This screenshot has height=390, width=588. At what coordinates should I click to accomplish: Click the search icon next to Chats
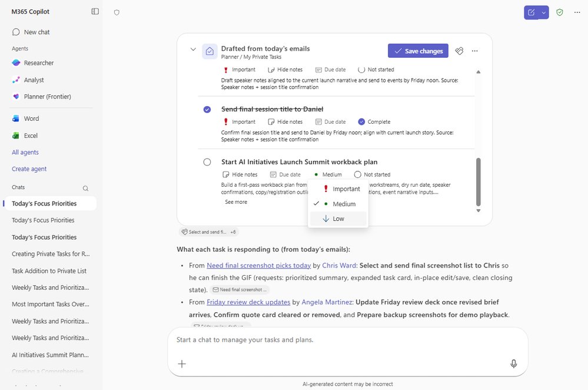85,188
